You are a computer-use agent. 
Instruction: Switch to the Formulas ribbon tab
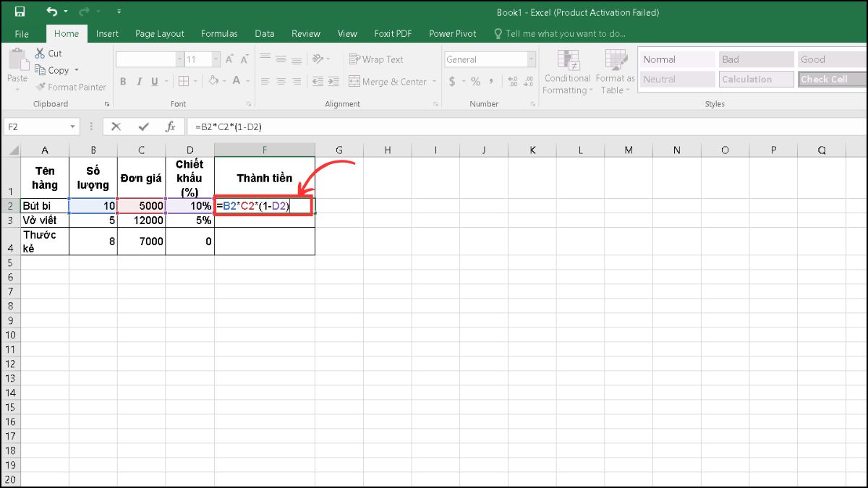click(x=219, y=33)
